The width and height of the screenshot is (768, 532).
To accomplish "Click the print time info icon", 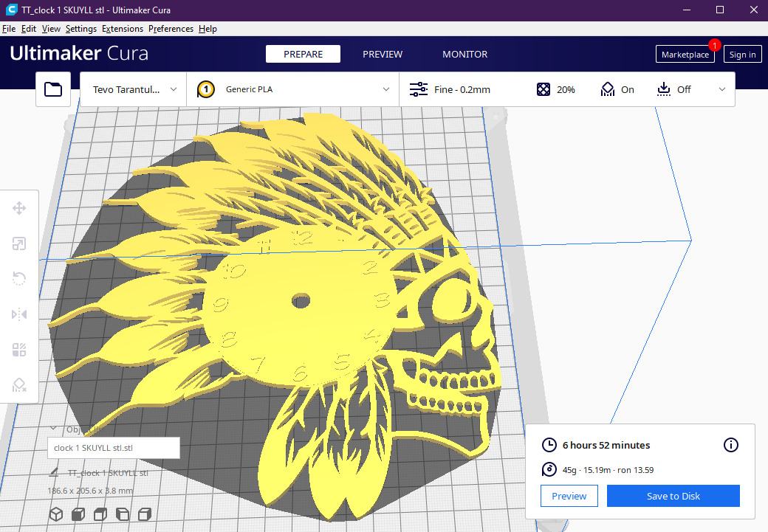I will click(x=730, y=445).
